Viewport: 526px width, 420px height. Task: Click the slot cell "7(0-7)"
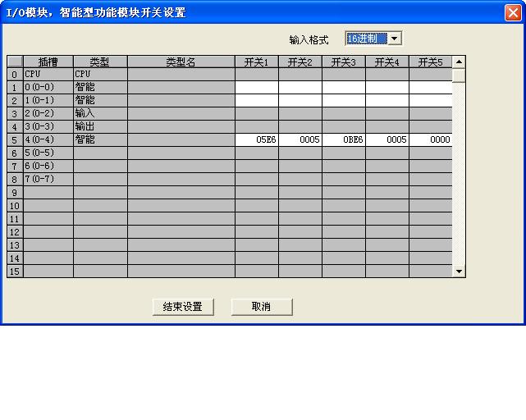click(x=48, y=179)
